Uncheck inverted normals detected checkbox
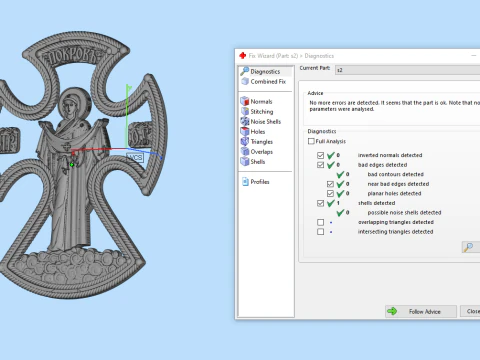Viewport: 480px width, 360px height. [320, 155]
